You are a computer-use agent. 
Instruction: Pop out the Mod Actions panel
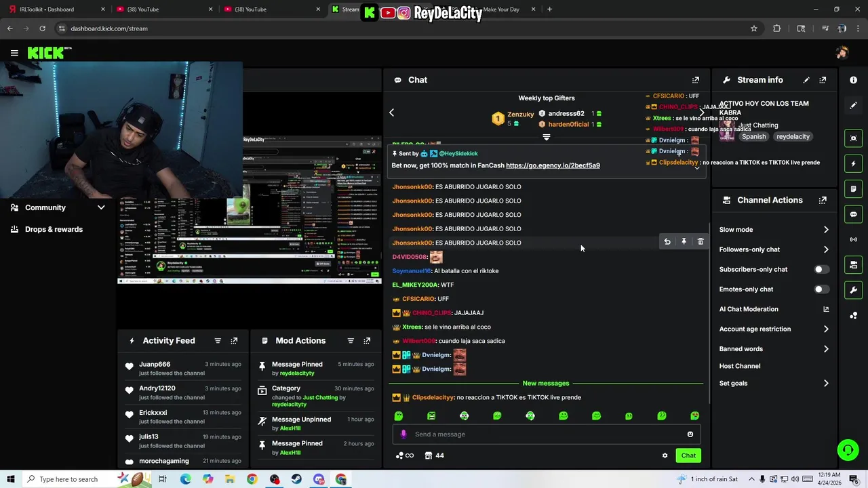click(x=367, y=341)
